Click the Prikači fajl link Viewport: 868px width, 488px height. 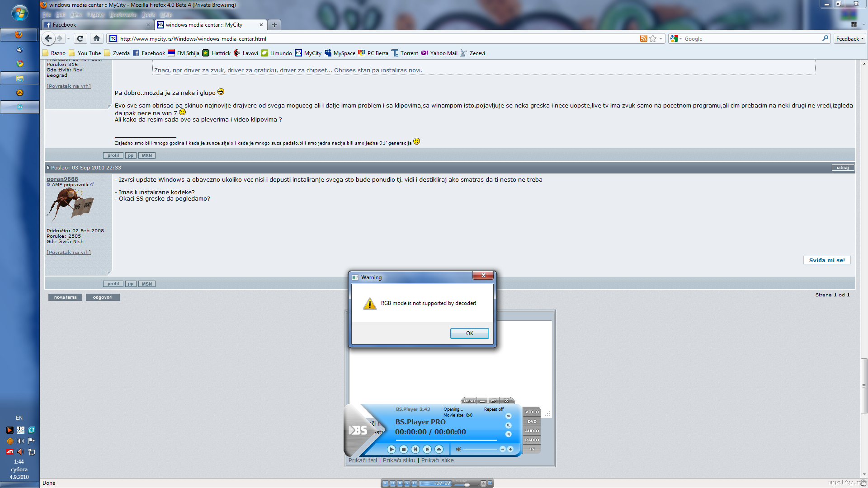363,460
